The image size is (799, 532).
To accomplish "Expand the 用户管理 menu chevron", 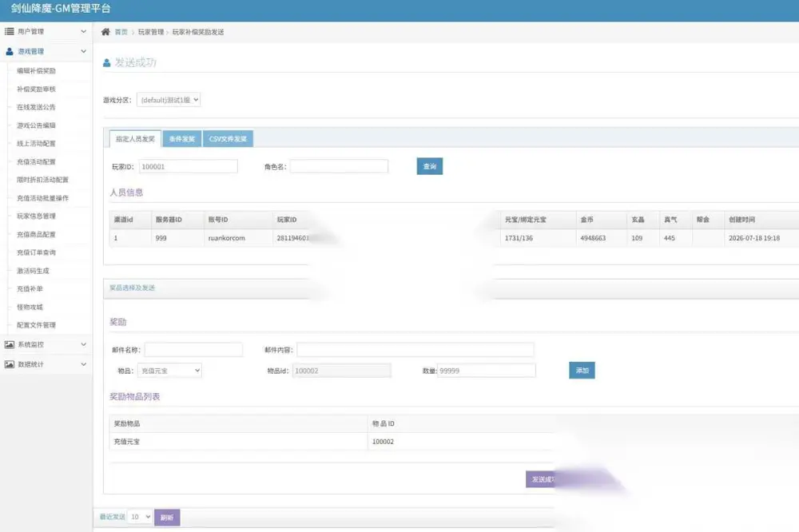I will [84, 32].
